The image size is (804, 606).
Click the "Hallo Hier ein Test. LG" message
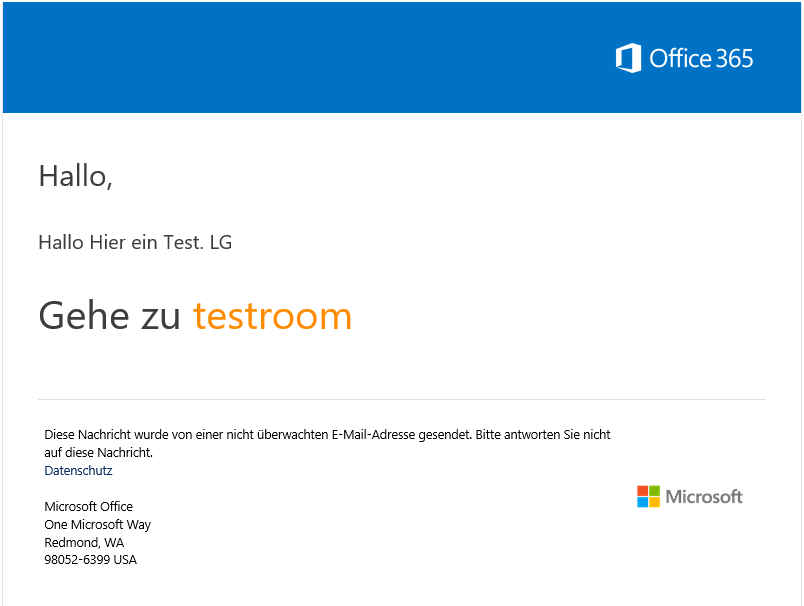pyautogui.click(x=135, y=242)
